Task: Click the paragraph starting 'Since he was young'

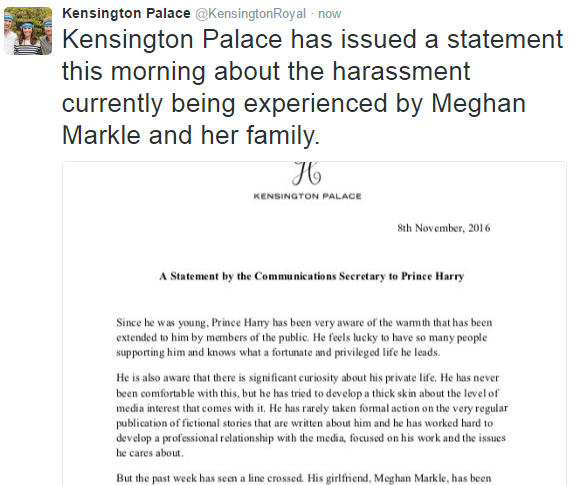Action: [x=304, y=337]
